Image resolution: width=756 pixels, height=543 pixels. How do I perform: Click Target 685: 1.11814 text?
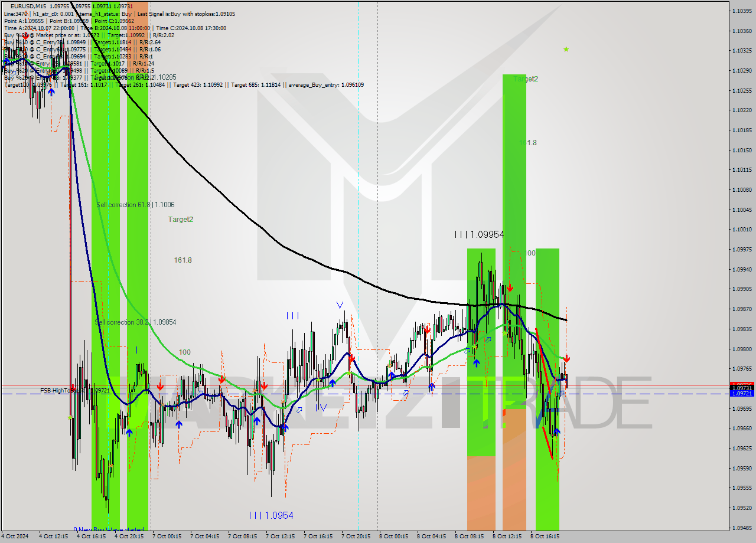pos(256,85)
